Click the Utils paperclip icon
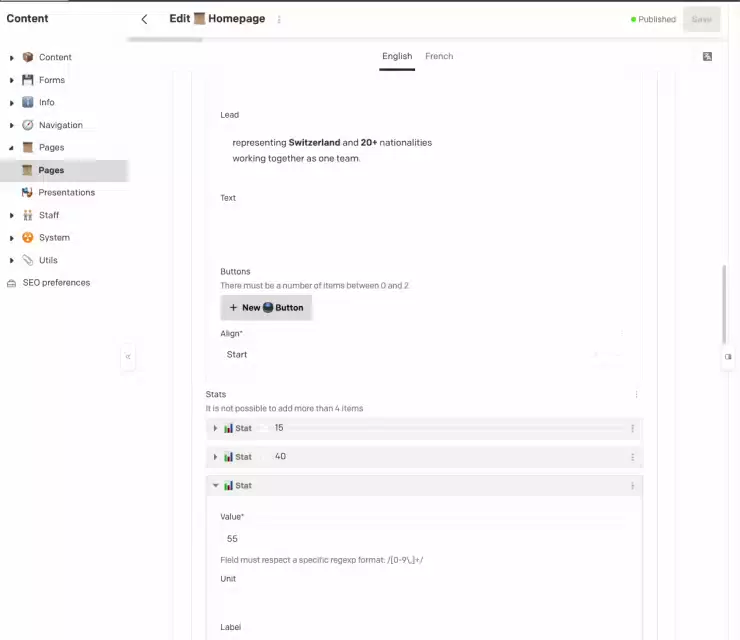Viewport: 740px width, 640px height. click(28, 260)
